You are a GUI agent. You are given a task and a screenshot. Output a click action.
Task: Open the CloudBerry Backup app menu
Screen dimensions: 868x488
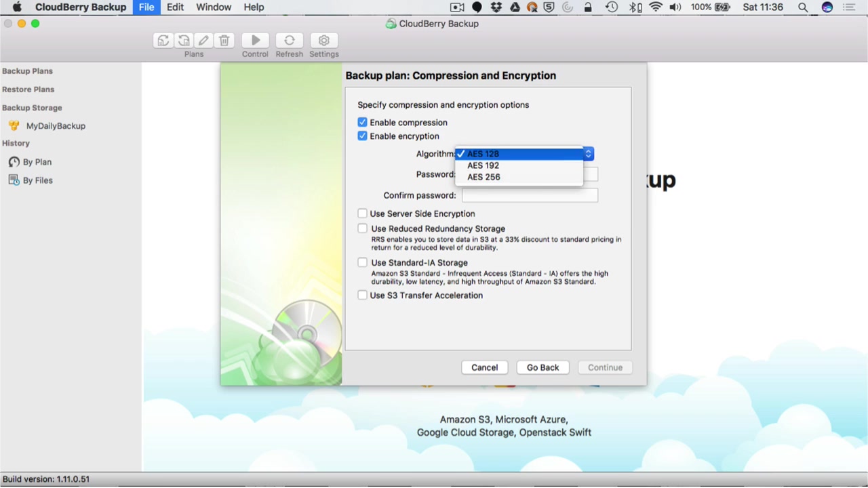(x=81, y=7)
